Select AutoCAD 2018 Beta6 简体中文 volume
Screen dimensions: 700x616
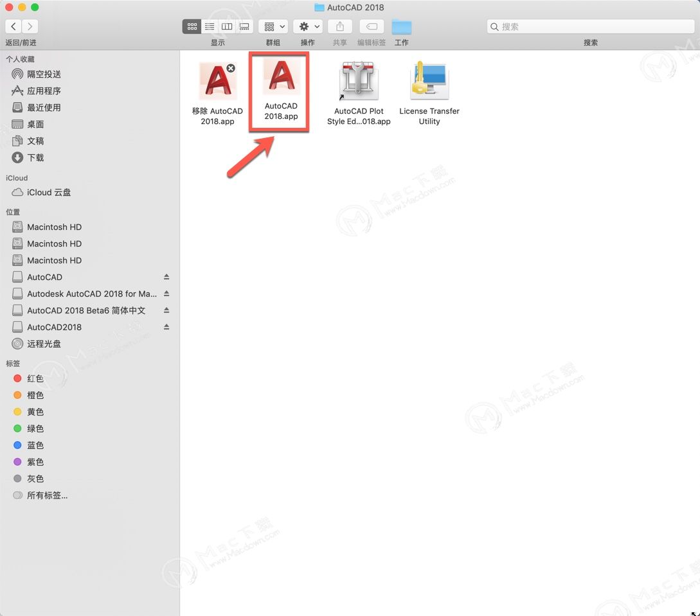tap(85, 310)
